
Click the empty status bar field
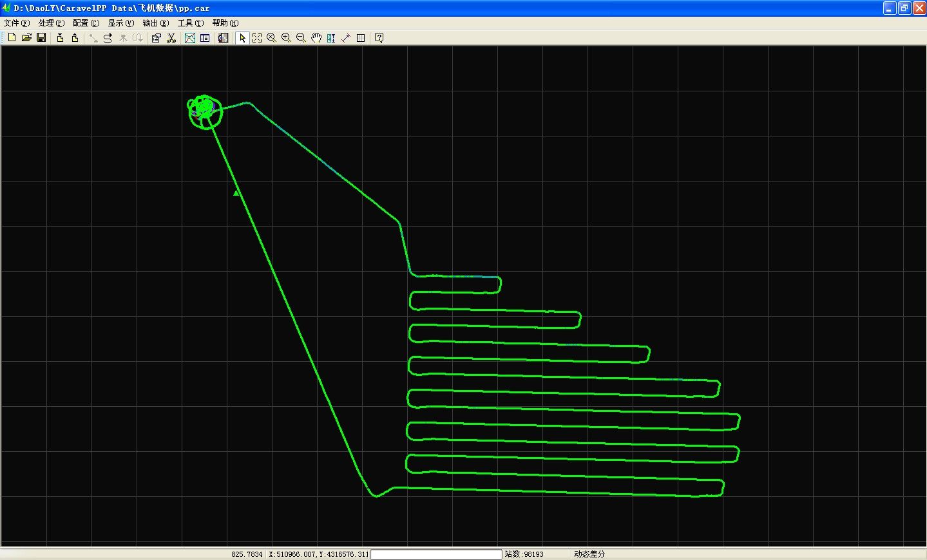436,554
